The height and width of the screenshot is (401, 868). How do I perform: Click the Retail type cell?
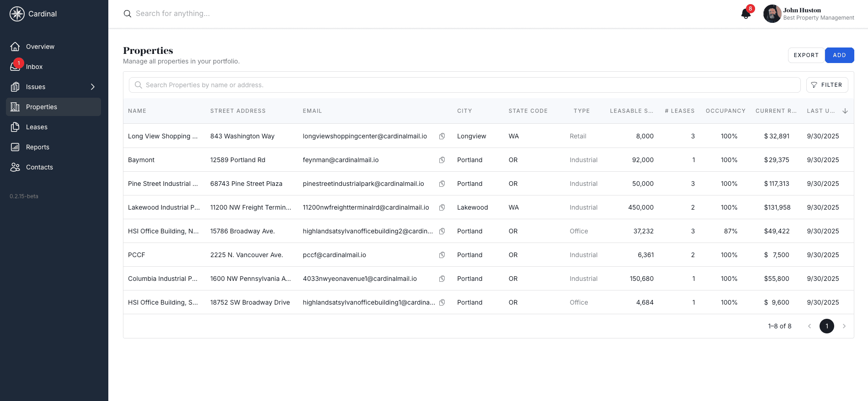click(578, 136)
